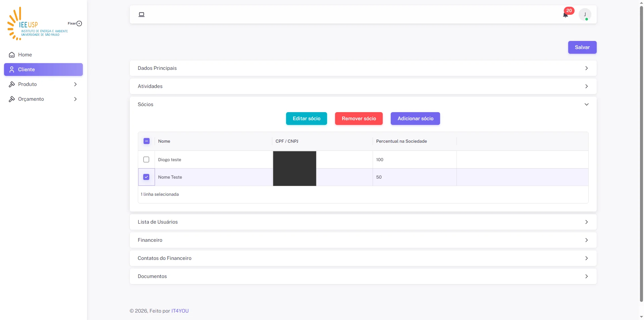Click the Diogo teste name cell
The width and height of the screenshot is (644, 320).
(213, 159)
